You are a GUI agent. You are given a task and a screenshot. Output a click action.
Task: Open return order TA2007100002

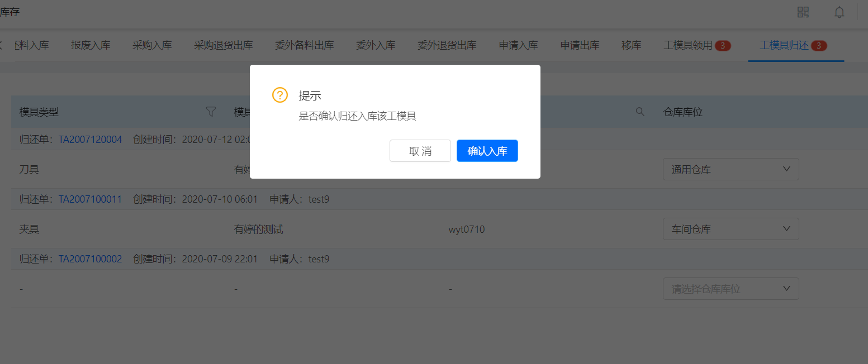click(90, 259)
